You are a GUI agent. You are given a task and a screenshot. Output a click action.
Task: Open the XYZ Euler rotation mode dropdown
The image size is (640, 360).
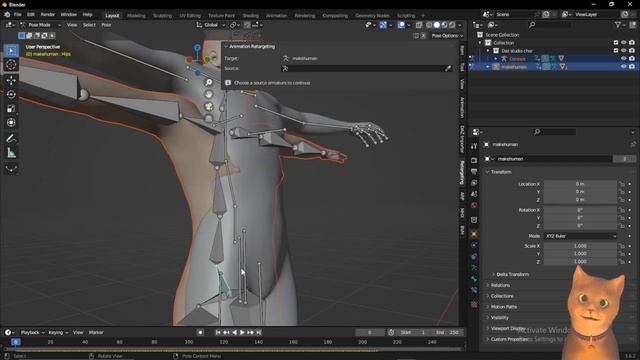point(580,236)
